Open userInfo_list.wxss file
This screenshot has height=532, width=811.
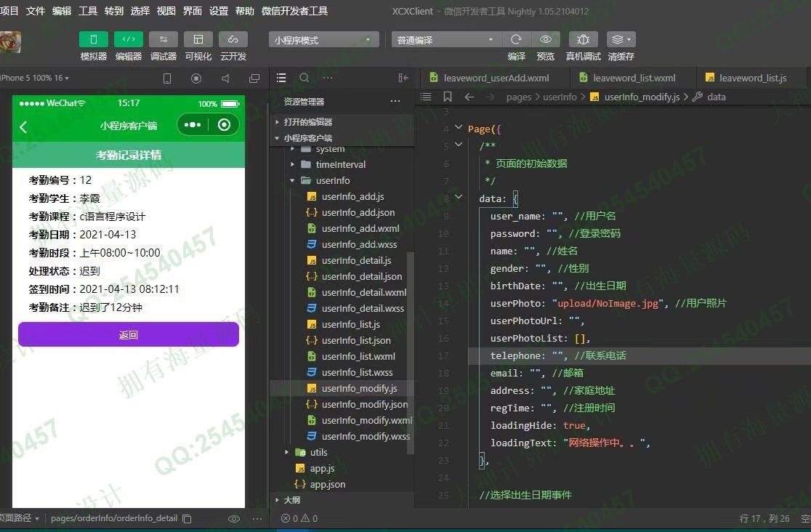point(357,373)
